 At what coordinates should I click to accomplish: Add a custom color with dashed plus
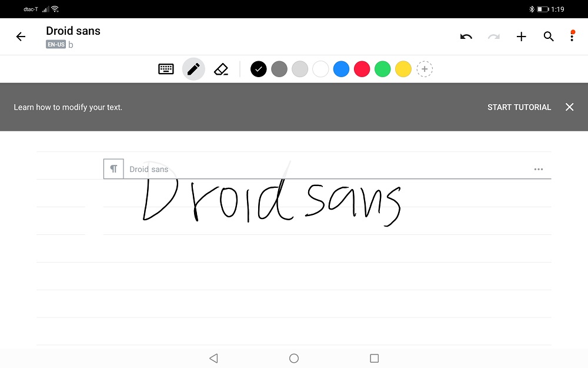click(425, 69)
